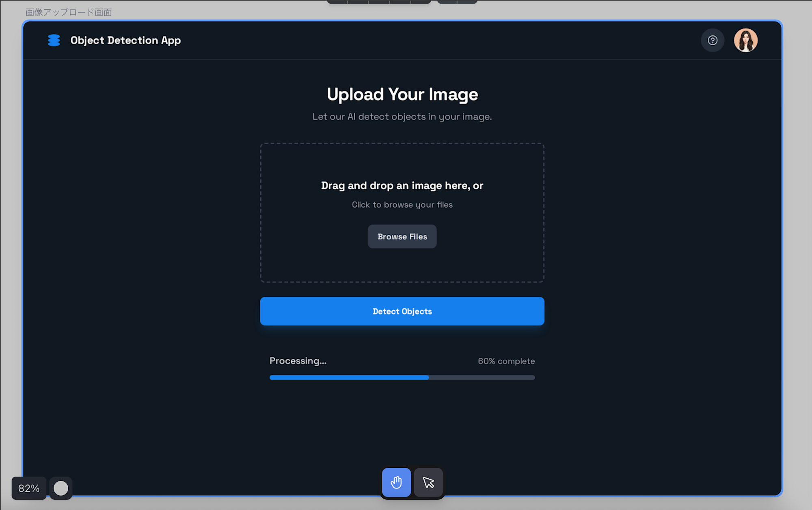Click the "Click to browse your files" text

(402, 205)
